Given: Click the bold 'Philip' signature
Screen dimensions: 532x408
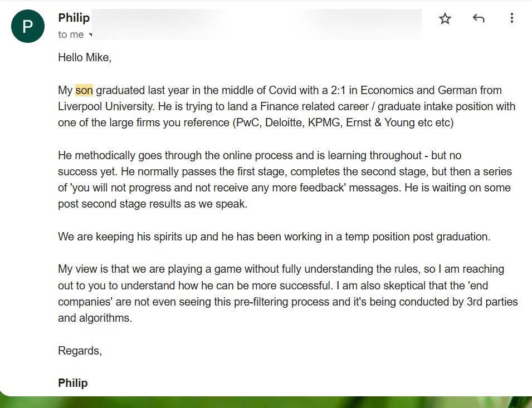Looking at the screenshot, I should click(73, 383).
